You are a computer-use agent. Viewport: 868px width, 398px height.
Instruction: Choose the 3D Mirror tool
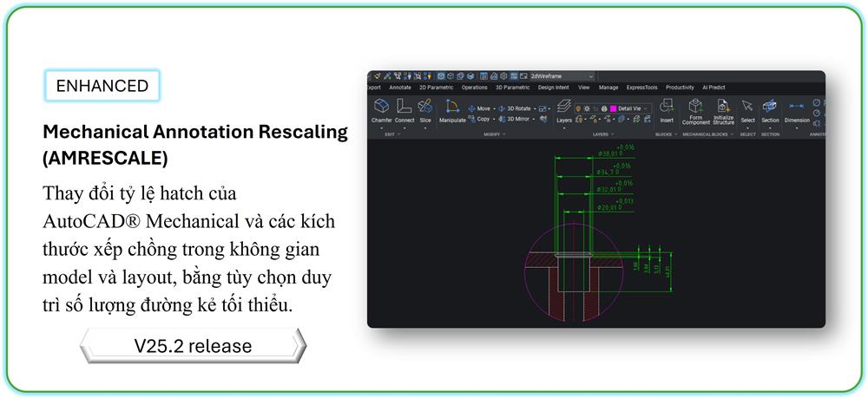[x=514, y=119]
